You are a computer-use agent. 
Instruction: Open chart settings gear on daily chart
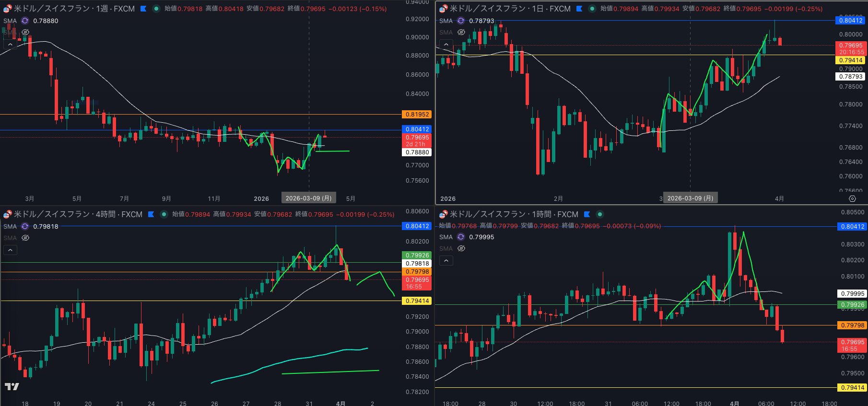(x=852, y=198)
